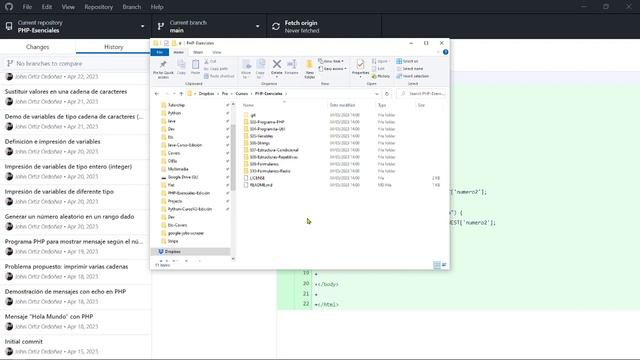Screen dimensions: 640x360
Task: Open the View tab in Explorer ribbon
Action: [x=217, y=52]
